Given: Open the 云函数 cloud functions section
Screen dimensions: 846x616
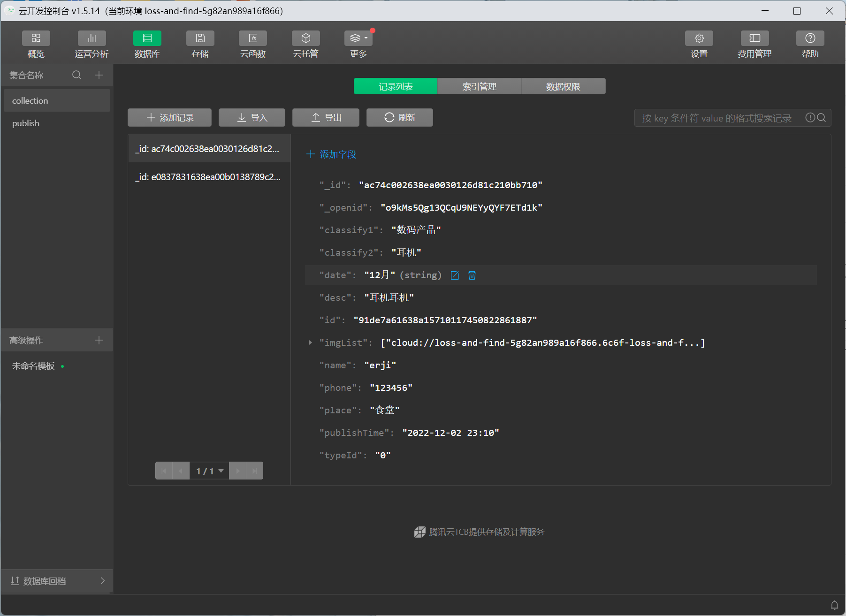Looking at the screenshot, I should [x=253, y=38].
